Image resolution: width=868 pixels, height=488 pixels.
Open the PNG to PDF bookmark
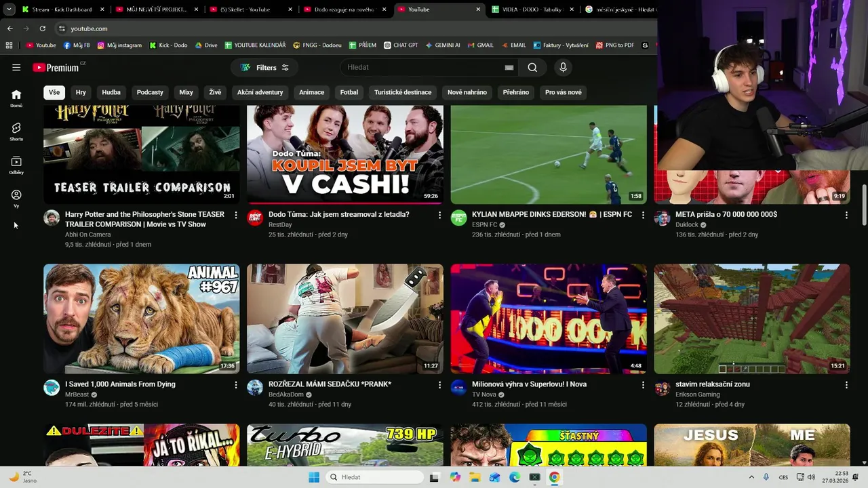615,45
